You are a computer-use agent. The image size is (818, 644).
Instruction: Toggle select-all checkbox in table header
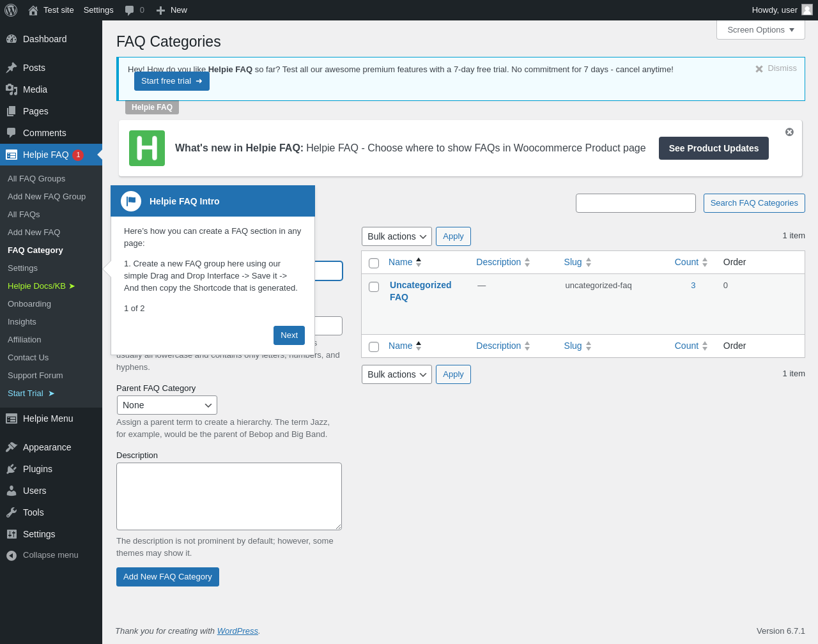[374, 263]
